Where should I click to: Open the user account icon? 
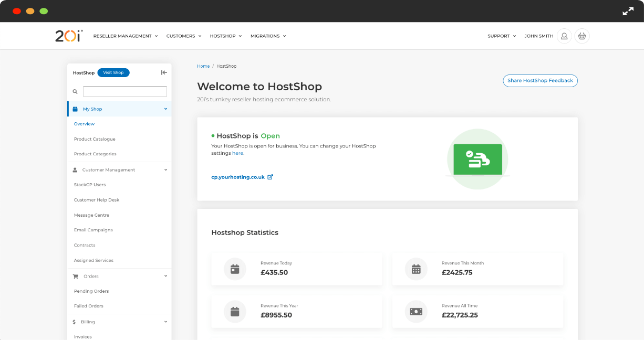coord(564,36)
